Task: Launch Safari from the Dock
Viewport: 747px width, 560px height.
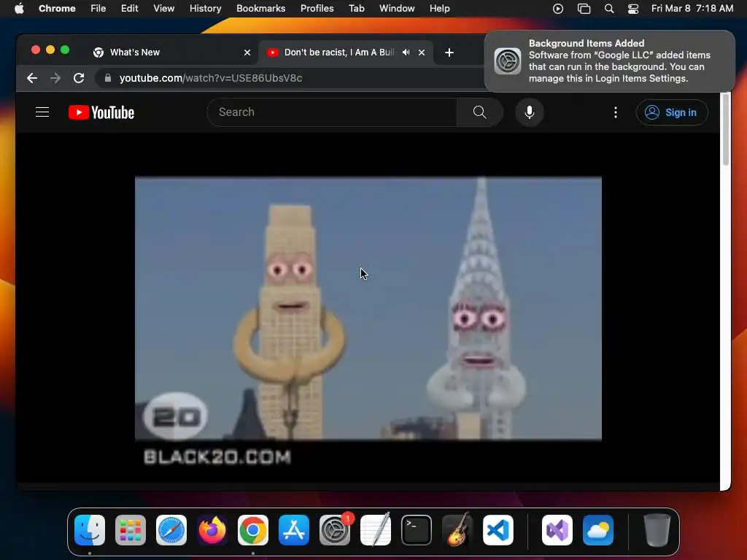Action: (x=171, y=530)
